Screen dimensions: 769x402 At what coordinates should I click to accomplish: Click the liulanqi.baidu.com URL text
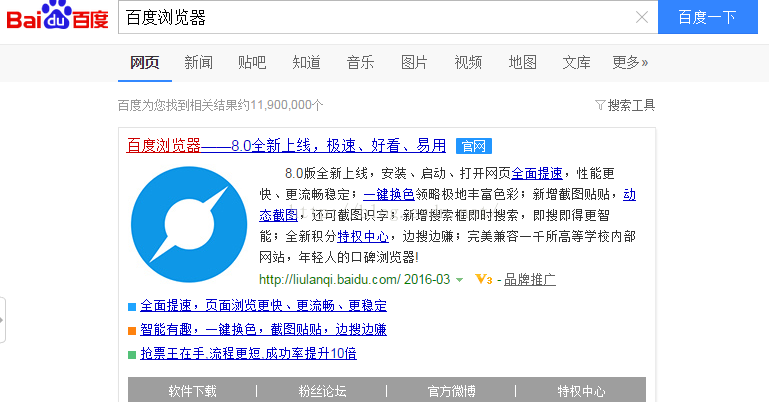coord(330,279)
